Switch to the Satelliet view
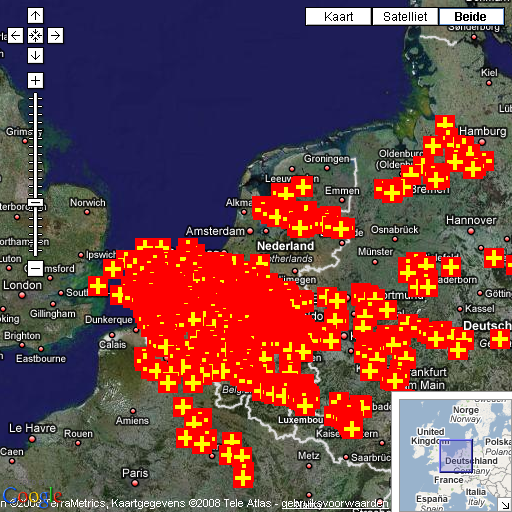 [405, 16]
